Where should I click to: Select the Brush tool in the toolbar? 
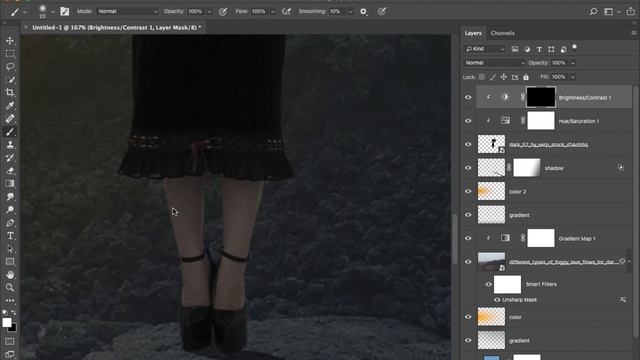tap(10, 132)
